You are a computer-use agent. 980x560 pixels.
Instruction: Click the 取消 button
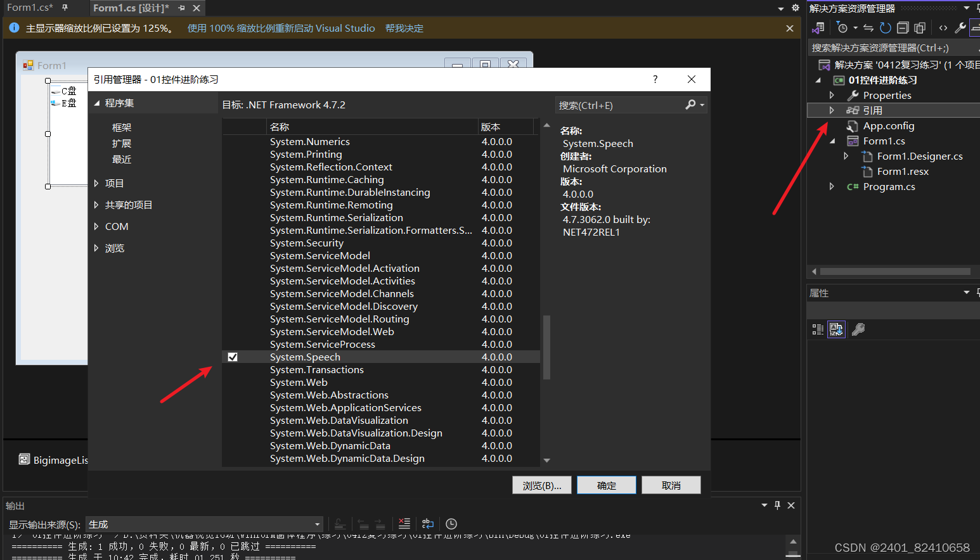(x=671, y=485)
